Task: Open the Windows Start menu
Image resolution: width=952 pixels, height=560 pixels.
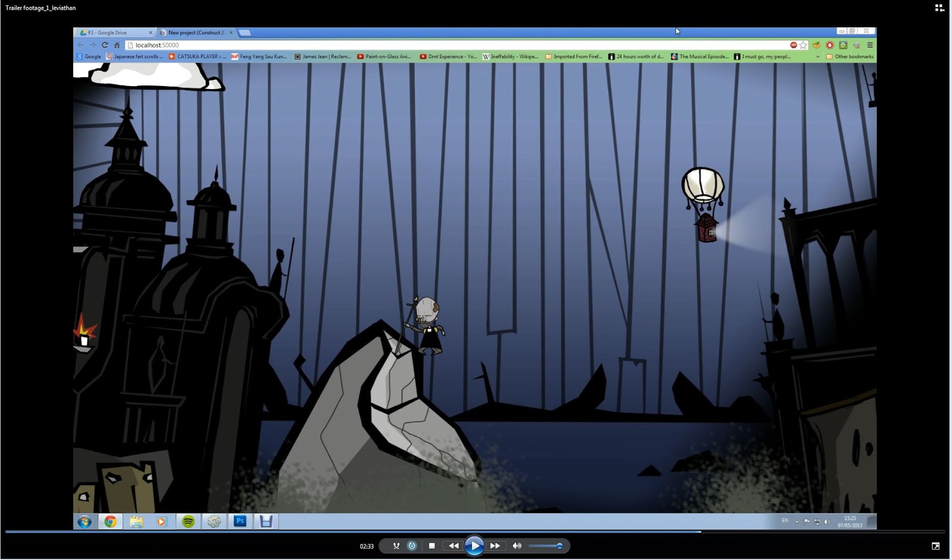Action: click(x=84, y=521)
